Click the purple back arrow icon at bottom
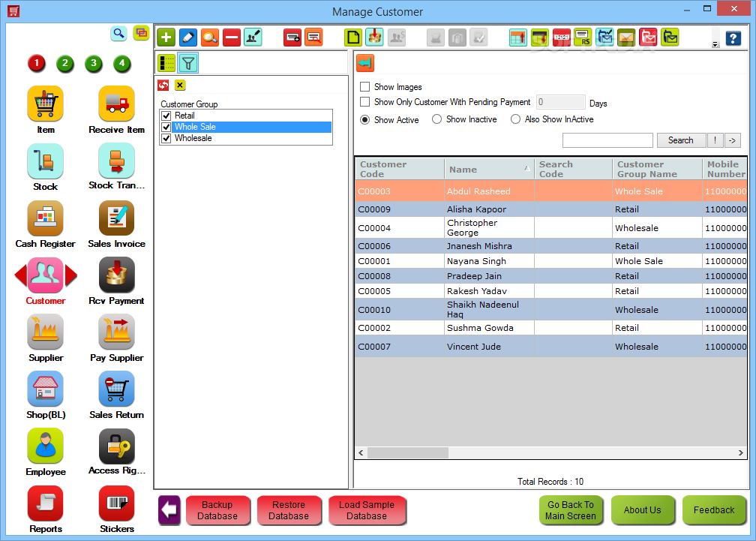 [169, 509]
